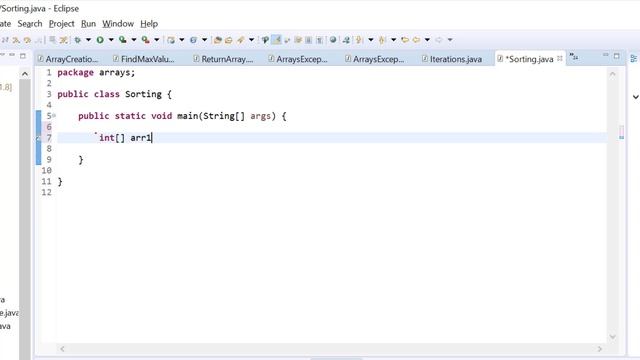Show hidden editor tabs list
The image size is (640, 360).
[574, 57]
